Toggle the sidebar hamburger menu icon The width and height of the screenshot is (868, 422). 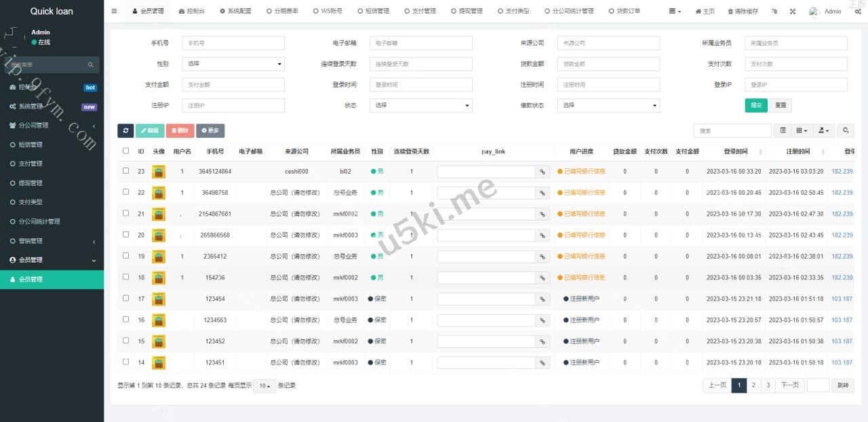[114, 12]
